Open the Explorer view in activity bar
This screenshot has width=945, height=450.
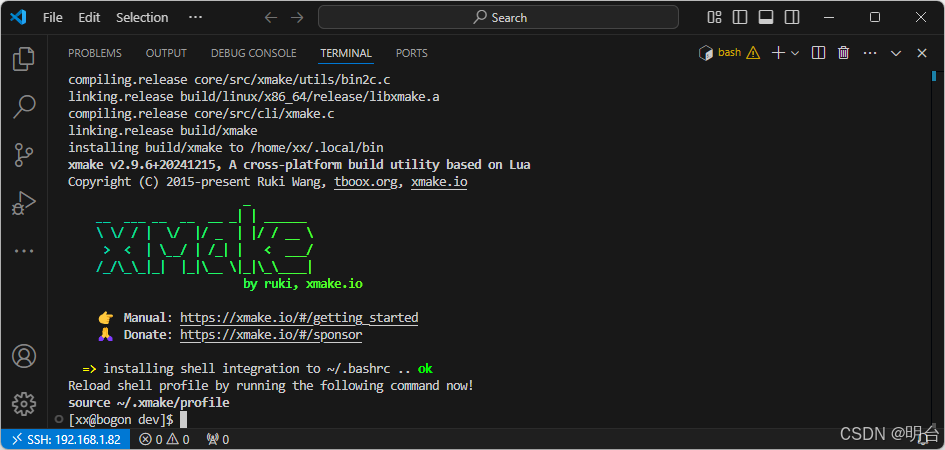(x=24, y=58)
